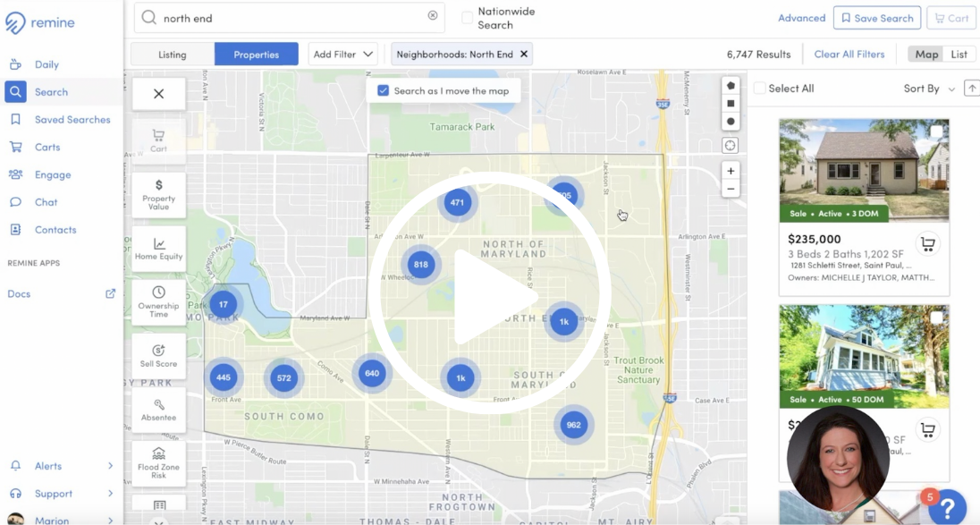Enable the Nationwide Search checkbox
Viewport: 980px width, 525px height.
467,18
